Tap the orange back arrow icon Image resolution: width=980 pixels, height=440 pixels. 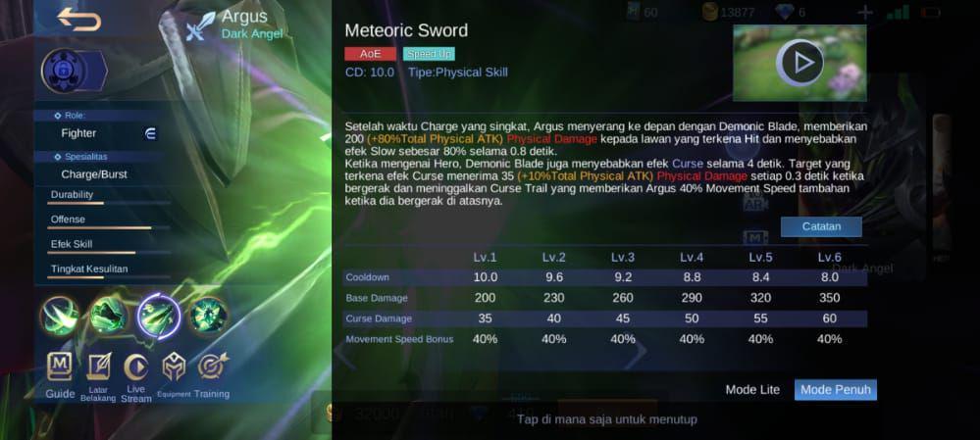(x=79, y=20)
